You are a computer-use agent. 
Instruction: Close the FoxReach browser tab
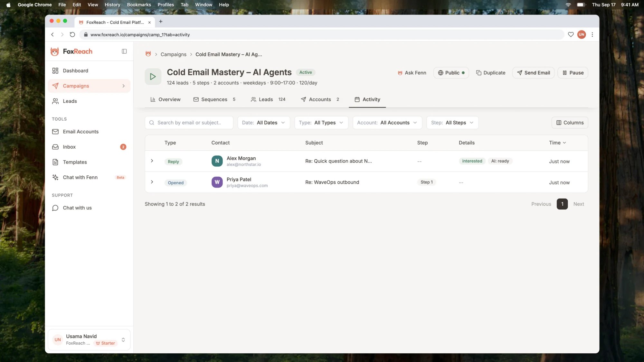149,22
